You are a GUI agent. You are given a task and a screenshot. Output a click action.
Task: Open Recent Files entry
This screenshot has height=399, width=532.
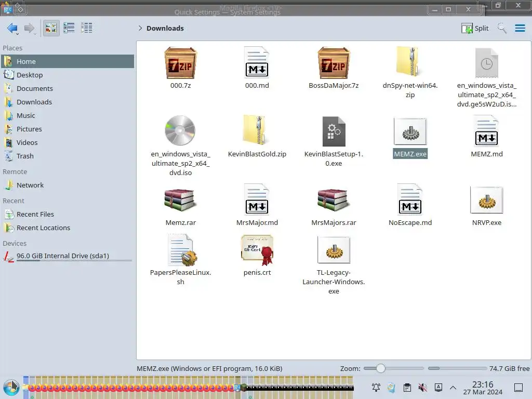(68, 215)
